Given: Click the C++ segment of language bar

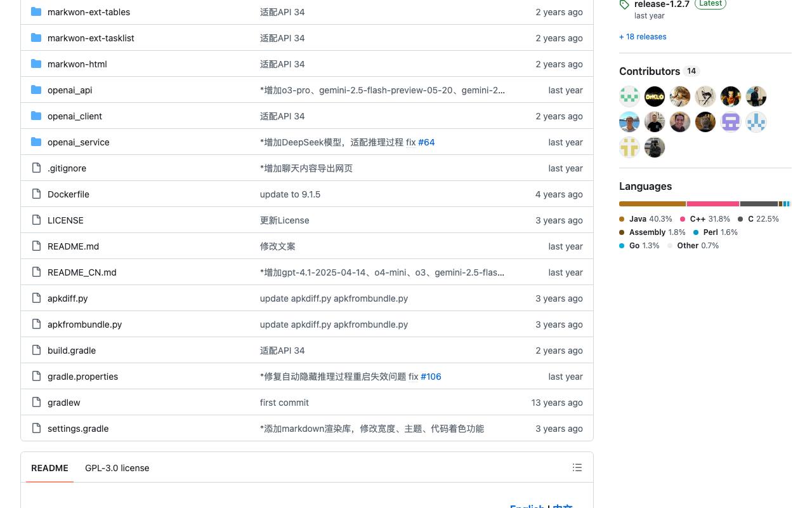Looking at the screenshot, I should pyautogui.click(x=713, y=204).
